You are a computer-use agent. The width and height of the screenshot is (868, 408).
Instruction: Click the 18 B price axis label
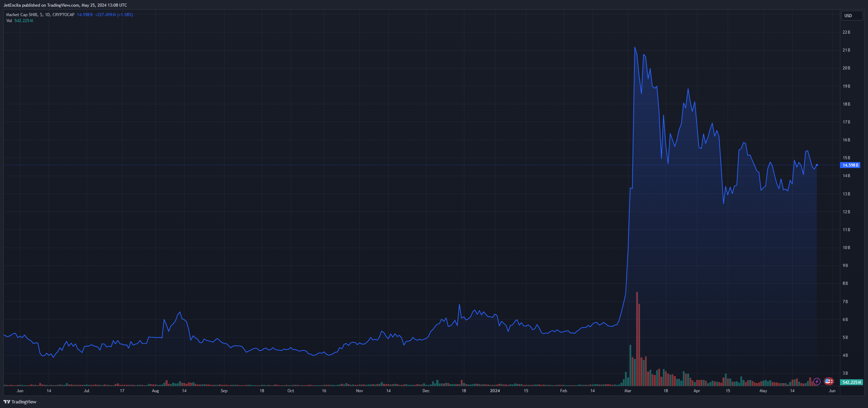coord(846,104)
